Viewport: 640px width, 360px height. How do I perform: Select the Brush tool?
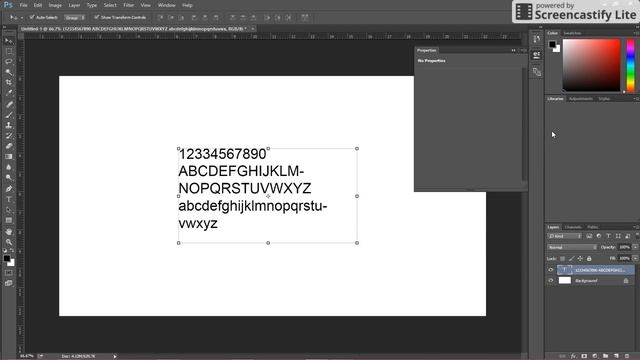tap(9, 115)
